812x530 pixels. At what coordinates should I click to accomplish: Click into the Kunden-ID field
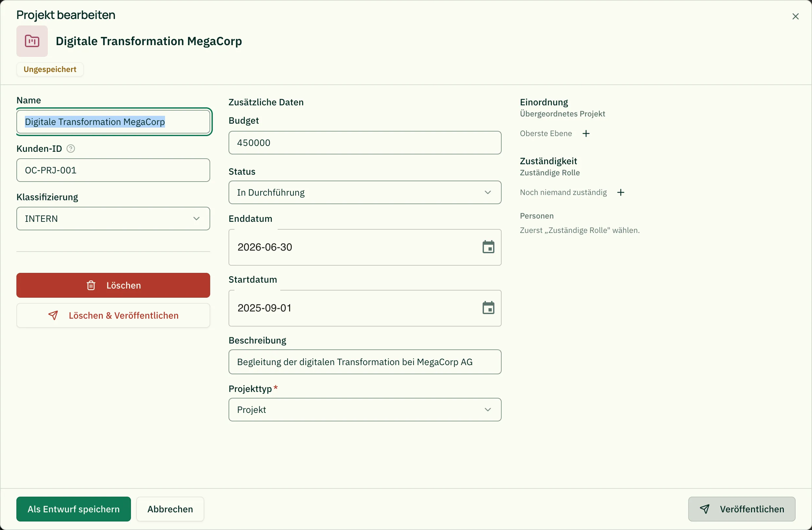tap(113, 170)
